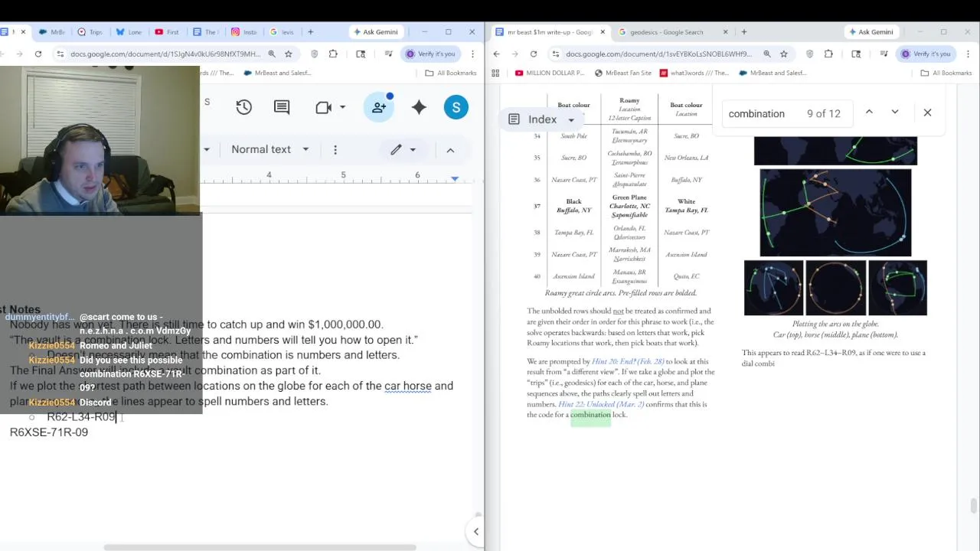980x551 pixels.
Task: Close the mr beast $1m write-up tab
Action: tap(603, 32)
